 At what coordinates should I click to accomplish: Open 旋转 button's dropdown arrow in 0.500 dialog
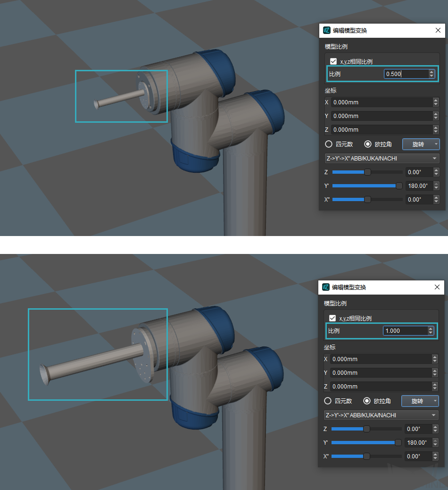pos(436,144)
